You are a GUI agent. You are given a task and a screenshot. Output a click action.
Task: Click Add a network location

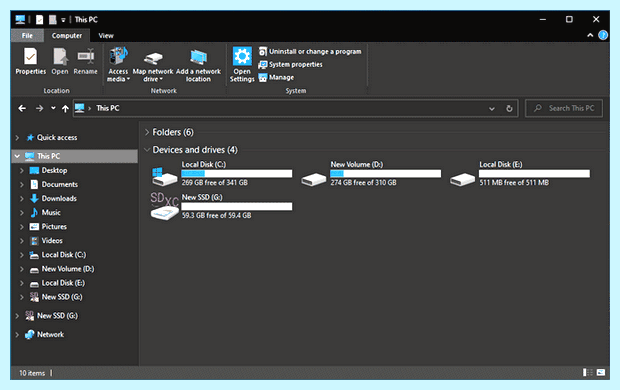pos(198,64)
